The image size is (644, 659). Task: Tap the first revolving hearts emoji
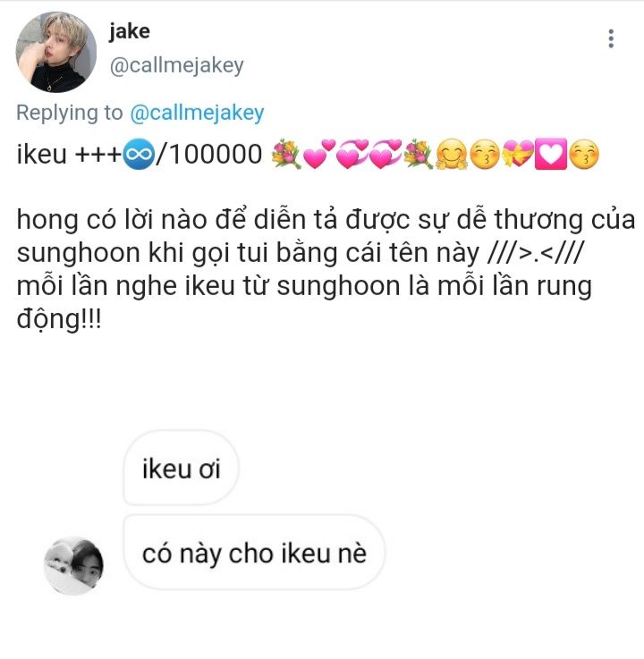coord(352,154)
